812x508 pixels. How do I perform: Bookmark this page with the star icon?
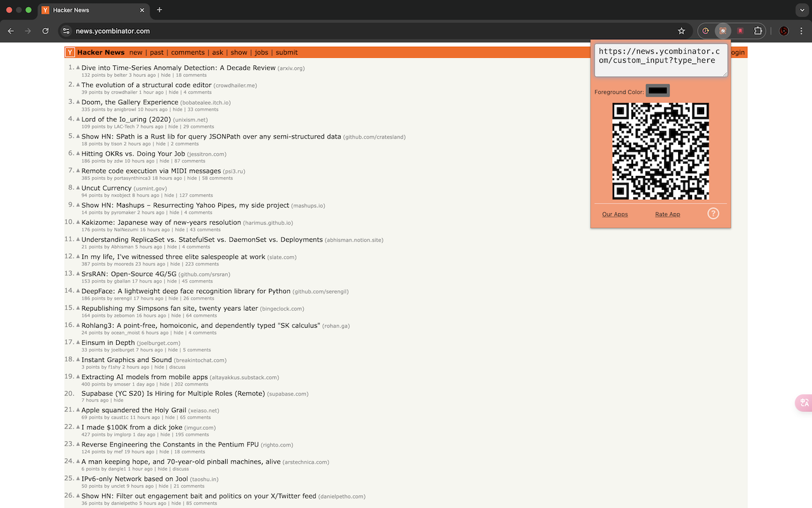coord(681,31)
